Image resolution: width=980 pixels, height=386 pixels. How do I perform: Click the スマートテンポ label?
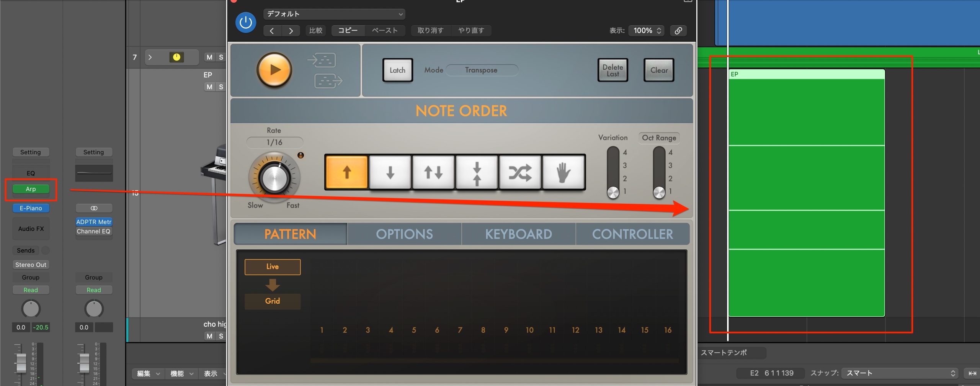pos(724,353)
